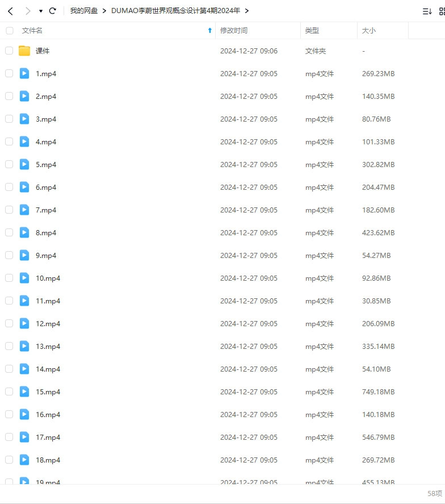
Task: Open the sort order options icon
Action: 427,11
